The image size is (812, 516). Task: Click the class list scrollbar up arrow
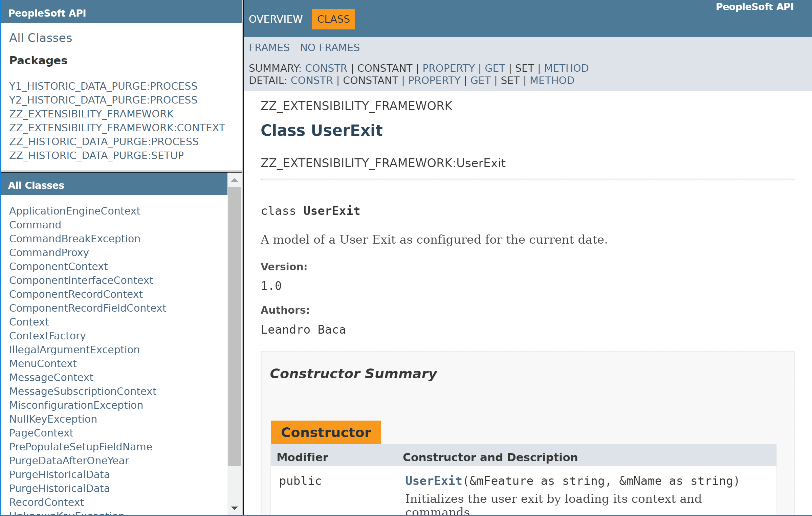tap(235, 180)
